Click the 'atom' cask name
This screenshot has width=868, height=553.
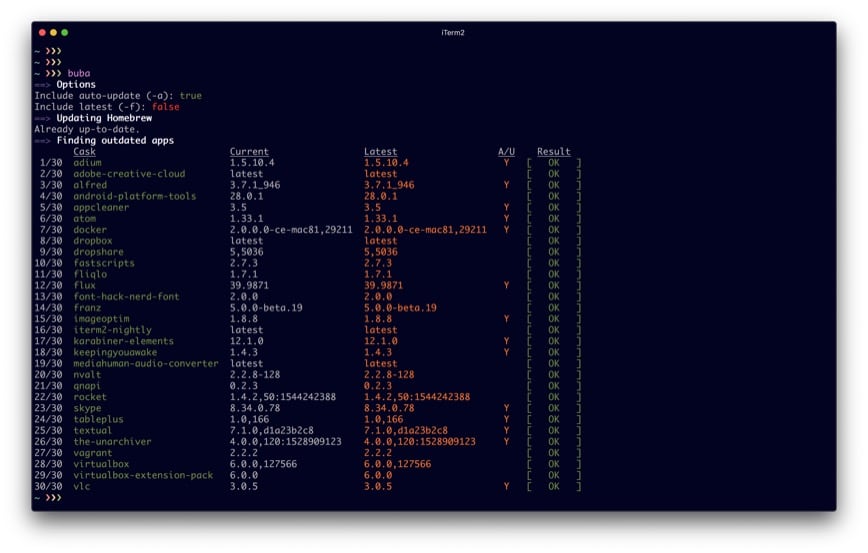(84, 219)
